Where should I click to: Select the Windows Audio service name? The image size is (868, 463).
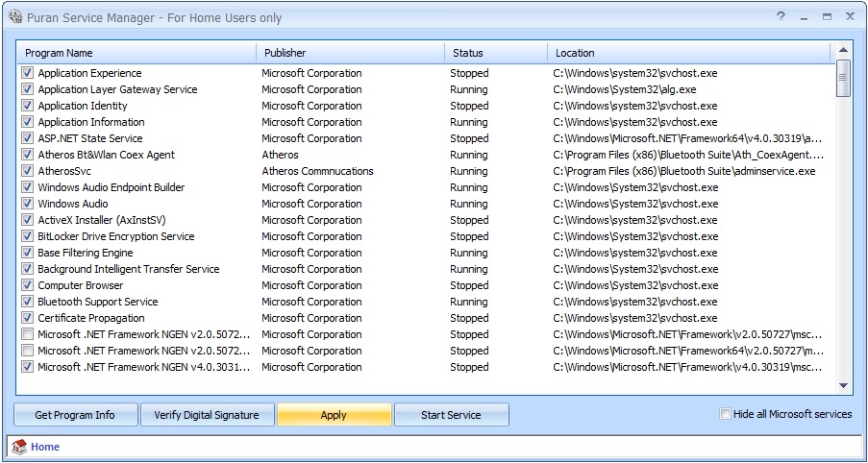pos(73,204)
